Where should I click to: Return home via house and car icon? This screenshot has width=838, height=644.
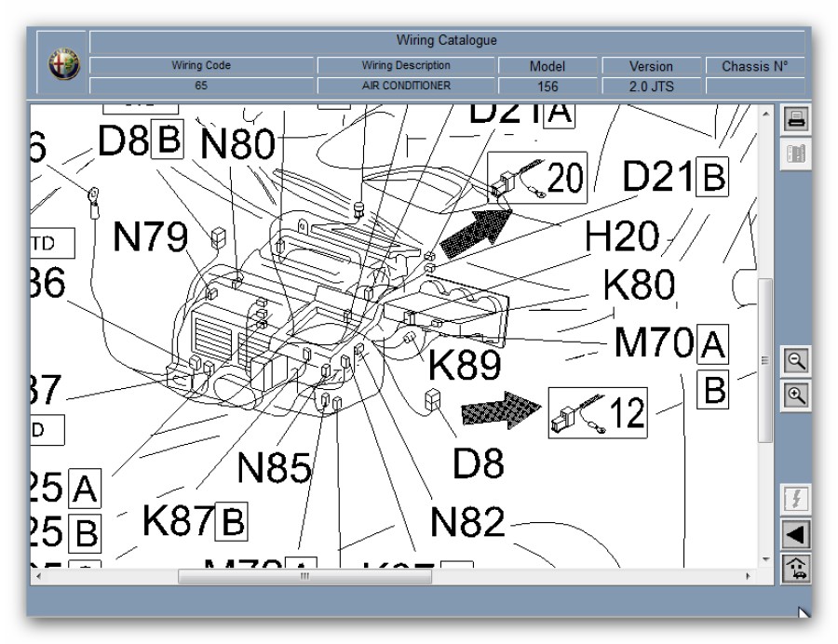click(797, 567)
